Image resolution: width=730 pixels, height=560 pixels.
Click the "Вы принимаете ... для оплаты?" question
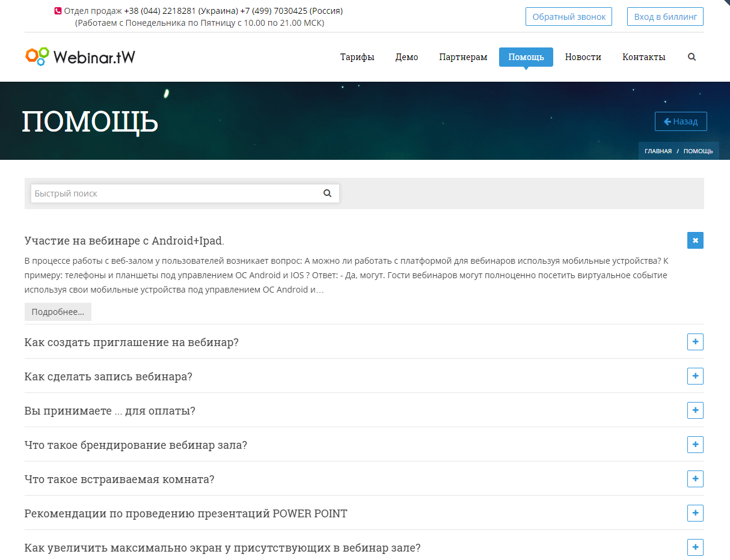point(110,411)
